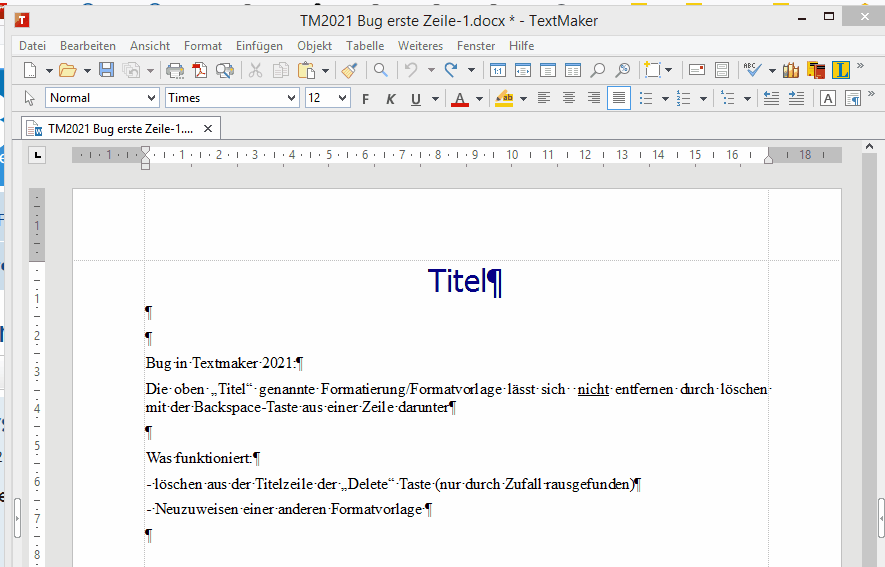This screenshot has width=885, height=567.
Task: Click the paste clipboard icon
Action: pyautogui.click(x=306, y=71)
